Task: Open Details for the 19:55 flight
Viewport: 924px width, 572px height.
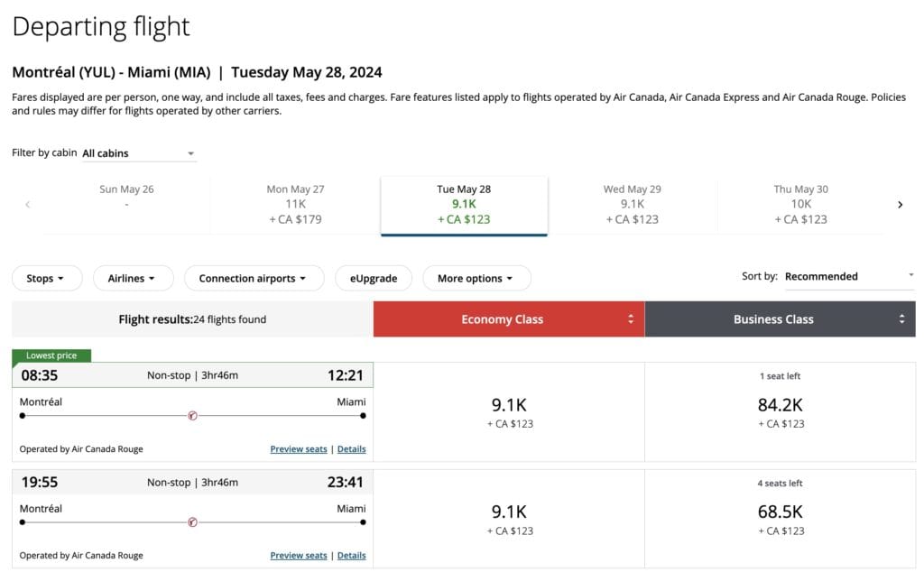Action: click(x=351, y=556)
